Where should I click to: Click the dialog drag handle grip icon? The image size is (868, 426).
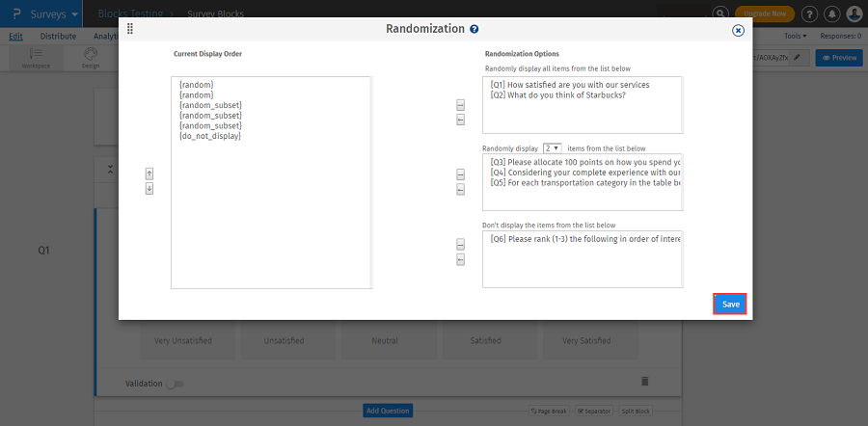[130, 29]
